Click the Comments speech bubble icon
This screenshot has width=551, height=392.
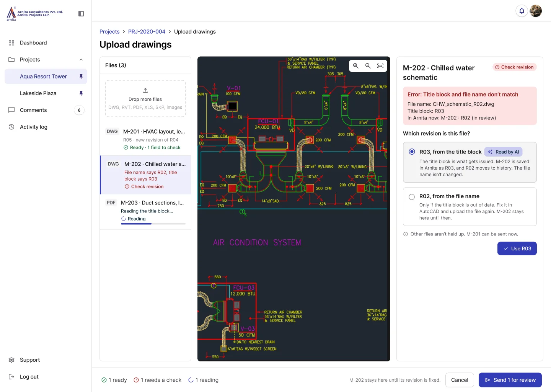point(11,110)
